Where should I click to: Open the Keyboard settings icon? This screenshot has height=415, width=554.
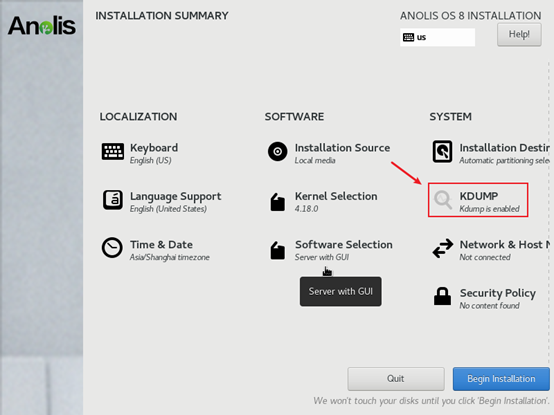(x=113, y=152)
